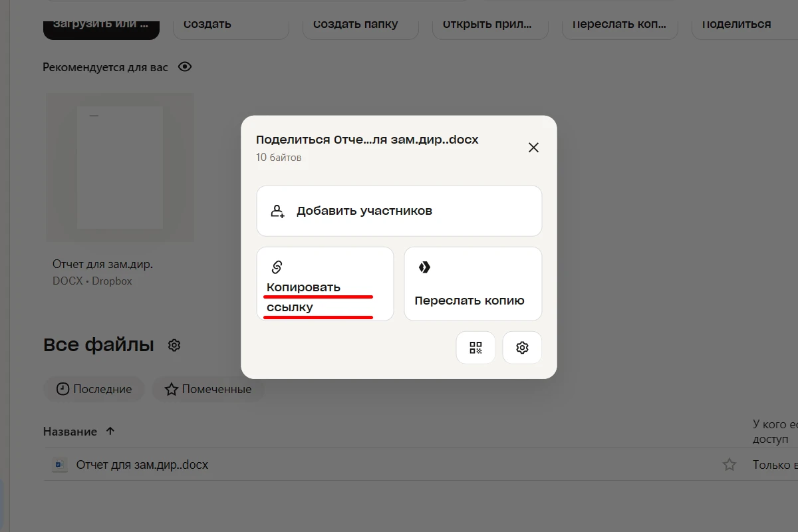Open recommended file thumbnail preview
The height and width of the screenshot is (532, 798).
[x=120, y=168]
